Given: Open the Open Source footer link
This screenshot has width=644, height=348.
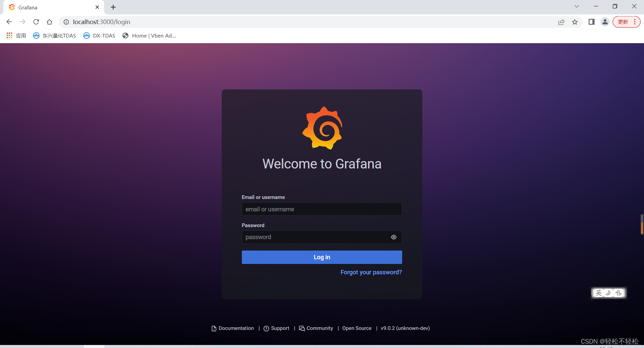Looking at the screenshot, I should [x=357, y=328].
